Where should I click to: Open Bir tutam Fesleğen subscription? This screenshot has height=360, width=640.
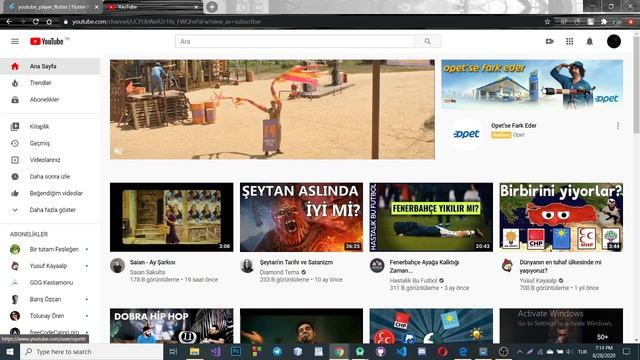pos(50,249)
